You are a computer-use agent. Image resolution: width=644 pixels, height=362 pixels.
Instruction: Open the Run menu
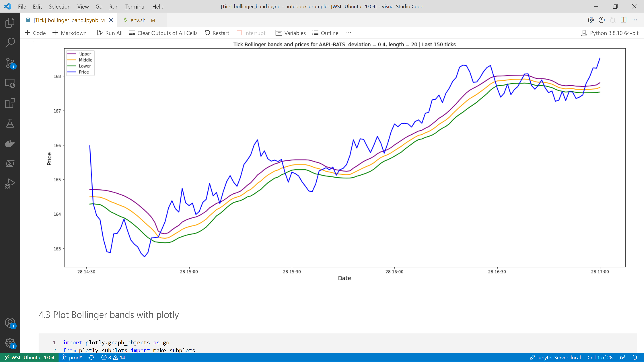pos(114,7)
